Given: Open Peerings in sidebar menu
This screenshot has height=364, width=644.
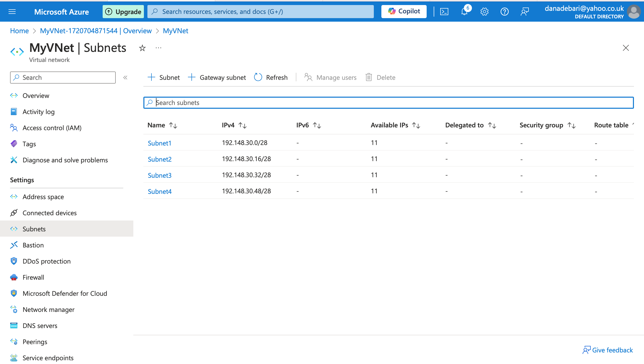Looking at the screenshot, I should 35,342.
